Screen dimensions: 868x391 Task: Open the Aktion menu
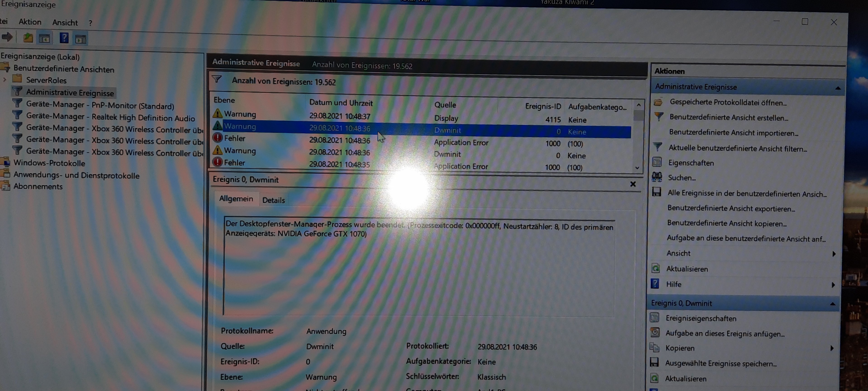(x=30, y=22)
